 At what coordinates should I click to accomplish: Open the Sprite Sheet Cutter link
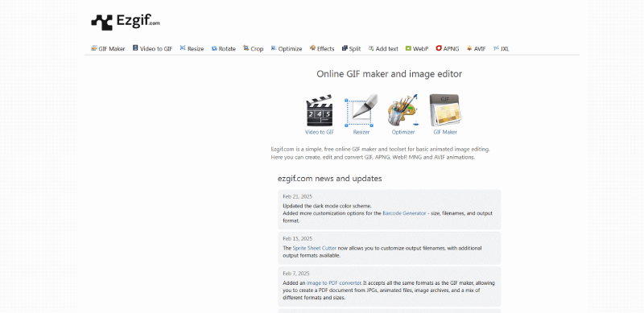[x=315, y=248]
